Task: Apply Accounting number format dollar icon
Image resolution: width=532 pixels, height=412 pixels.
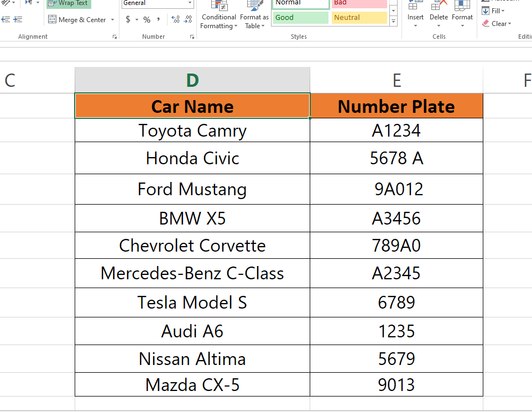Action: point(128,20)
